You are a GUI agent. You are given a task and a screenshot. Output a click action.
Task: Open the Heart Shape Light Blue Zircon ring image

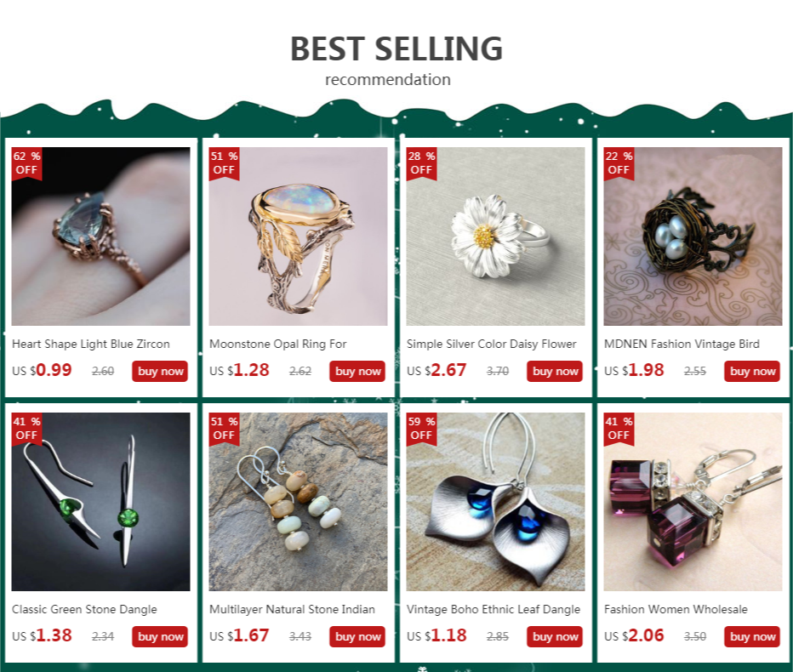coord(100,236)
